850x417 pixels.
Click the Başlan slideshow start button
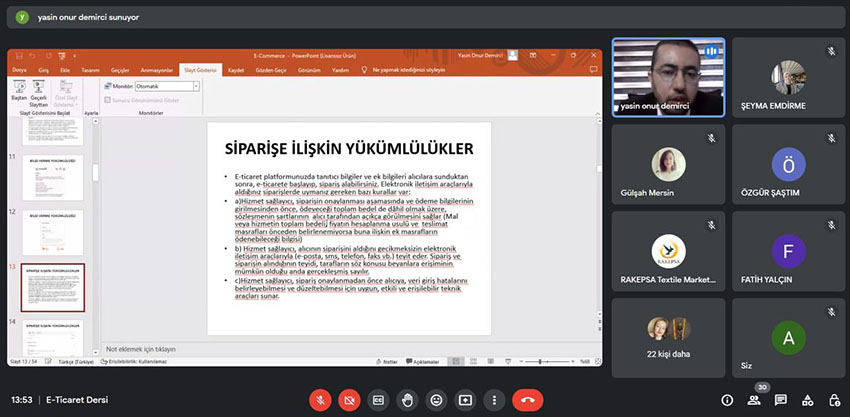[x=18, y=93]
